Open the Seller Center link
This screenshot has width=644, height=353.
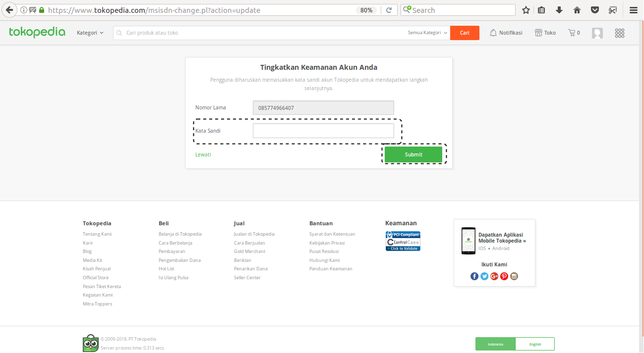pos(247,278)
